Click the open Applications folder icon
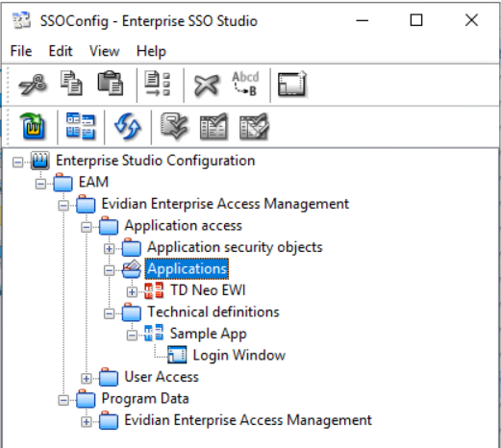The height and width of the screenshot is (448, 501). pyautogui.click(x=132, y=269)
